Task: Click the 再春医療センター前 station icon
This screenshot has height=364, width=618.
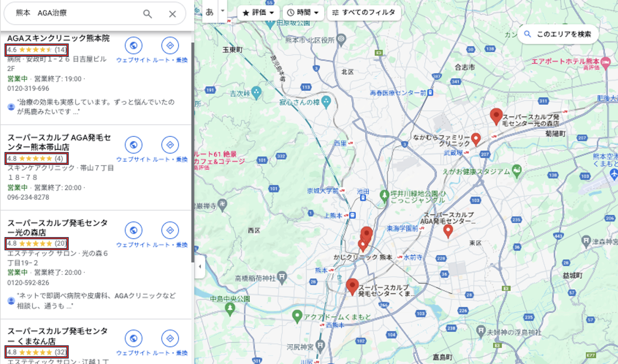Action: [x=430, y=93]
